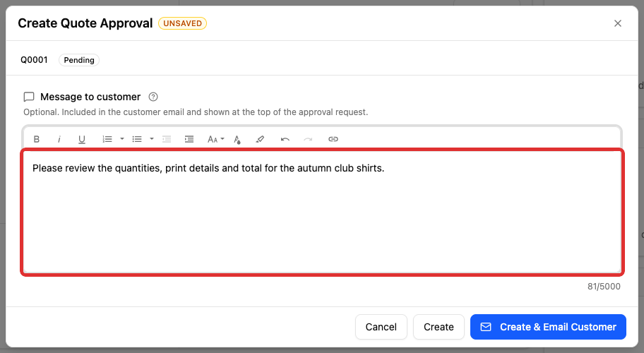Create the quote approval without emailing
This screenshot has height=353, width=644.
pyautogui.click(x=439, y=327)
